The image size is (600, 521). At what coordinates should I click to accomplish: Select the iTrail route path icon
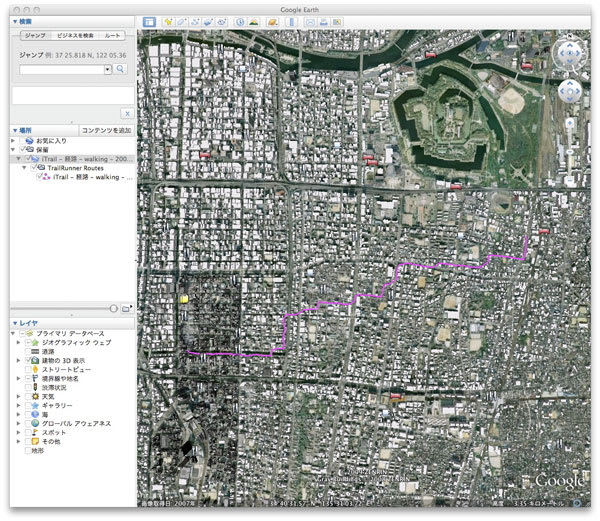[46, 177]
